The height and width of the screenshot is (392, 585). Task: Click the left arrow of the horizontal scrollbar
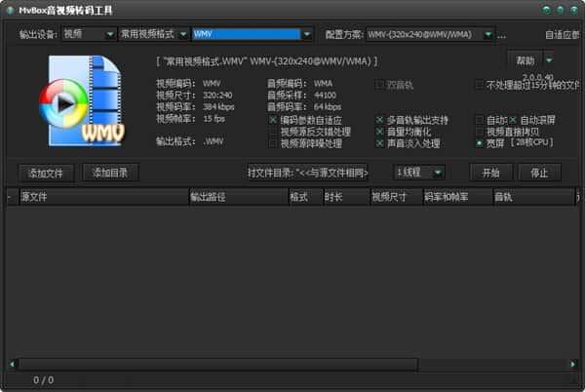12,364
